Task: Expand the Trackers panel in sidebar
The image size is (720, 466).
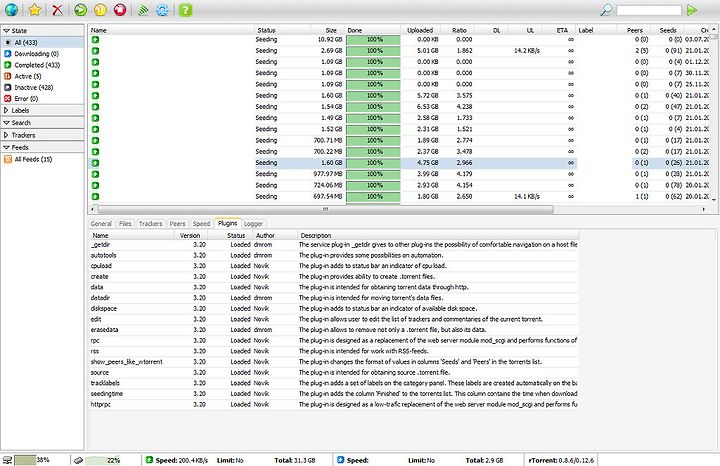Action: [x=42, y=135]
